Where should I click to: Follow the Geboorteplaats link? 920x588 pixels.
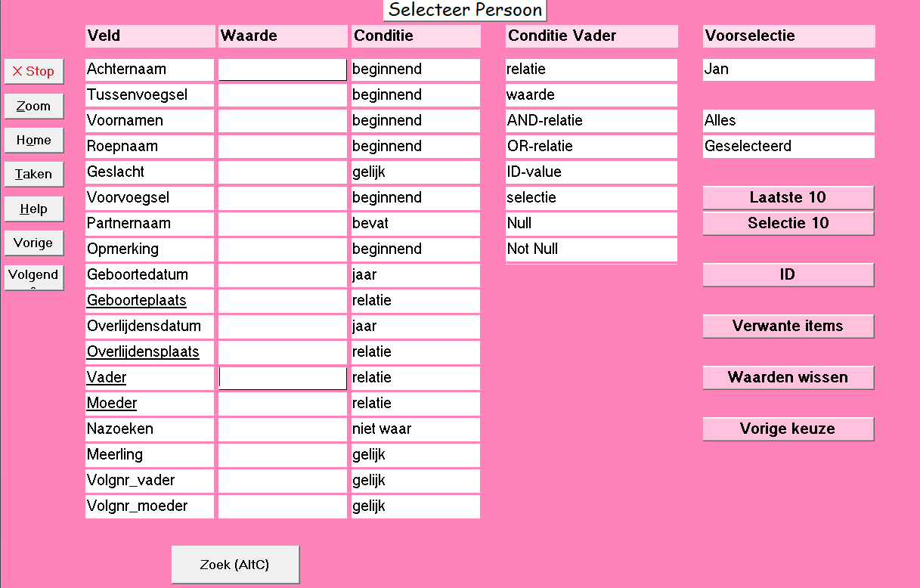137,300
